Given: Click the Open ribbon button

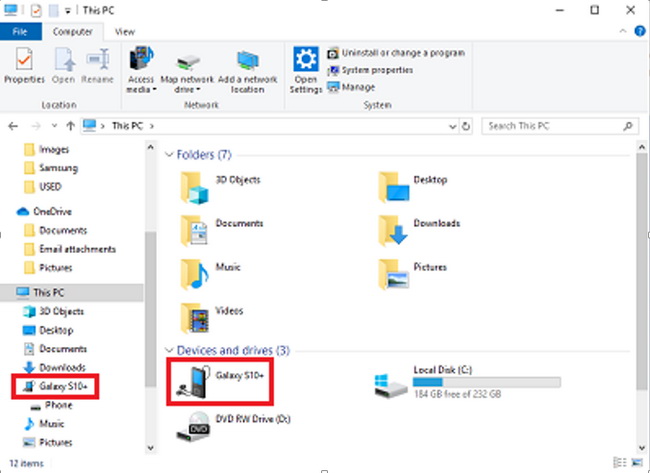Looking at the screenshot, I should (x=63, y=66).
